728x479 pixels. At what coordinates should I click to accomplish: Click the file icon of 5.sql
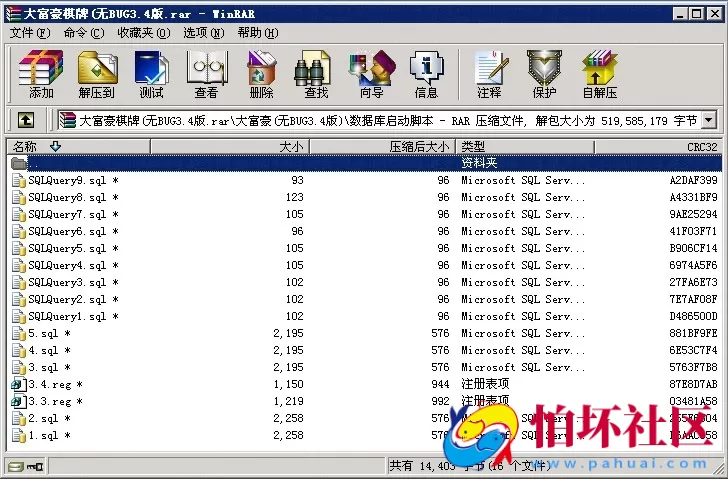click(19, 333)
